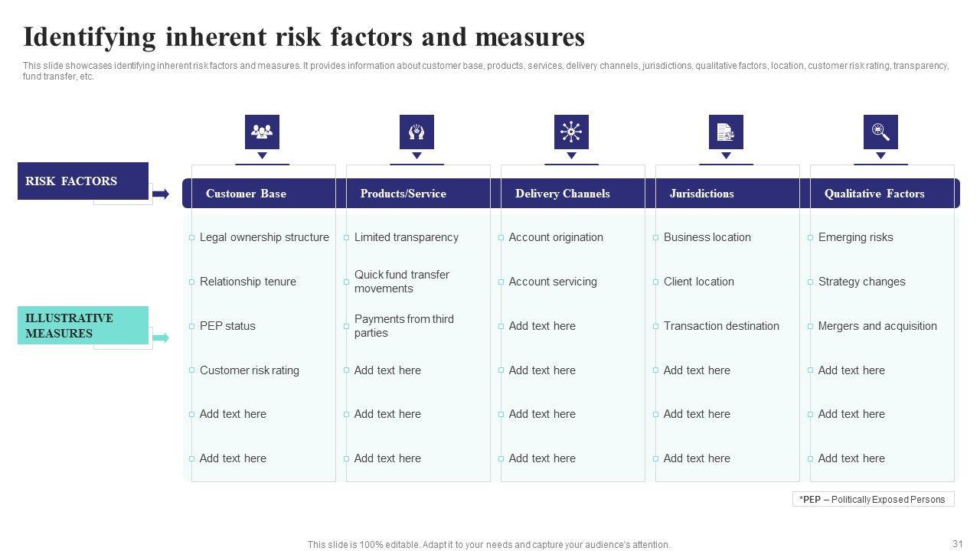This screenshot has height=551, width=980.
Task: Click the down triangle under the people icon
Action: tap(262, 156)
